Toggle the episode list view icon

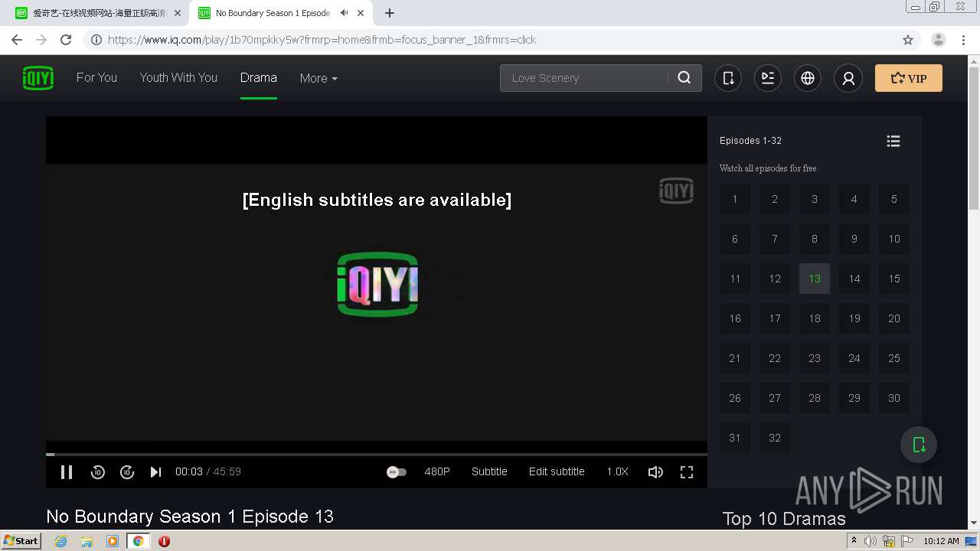tap(893, 141)
